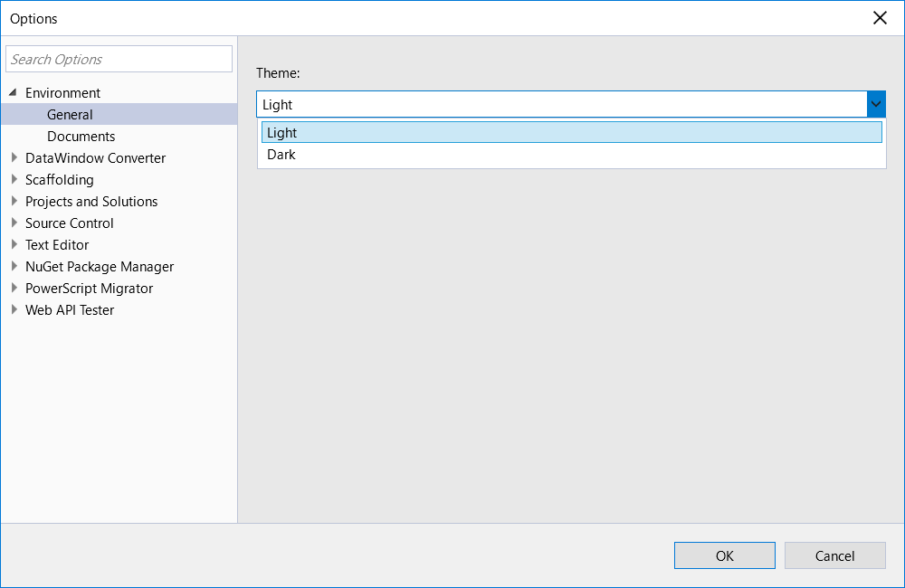Expand the NuGet Package Manager settings
Viewport: 905px width, 588px height.
click(x=14, y=266)
